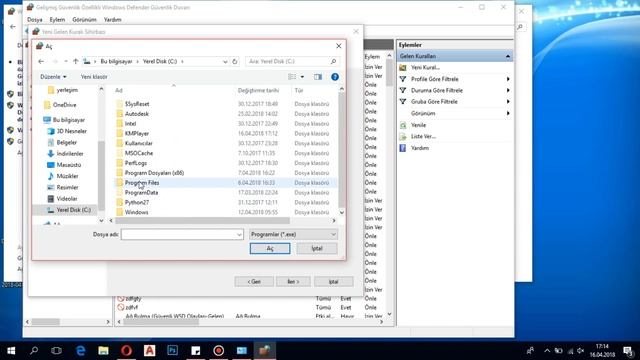The width and height of the screenshot is (640, 360).
Task: Click the Ara: Yerel Disk search box
Action: 292,61
